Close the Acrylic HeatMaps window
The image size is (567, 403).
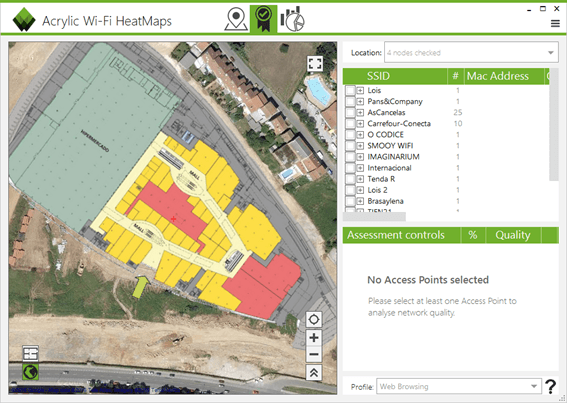[x=557, y=9]
